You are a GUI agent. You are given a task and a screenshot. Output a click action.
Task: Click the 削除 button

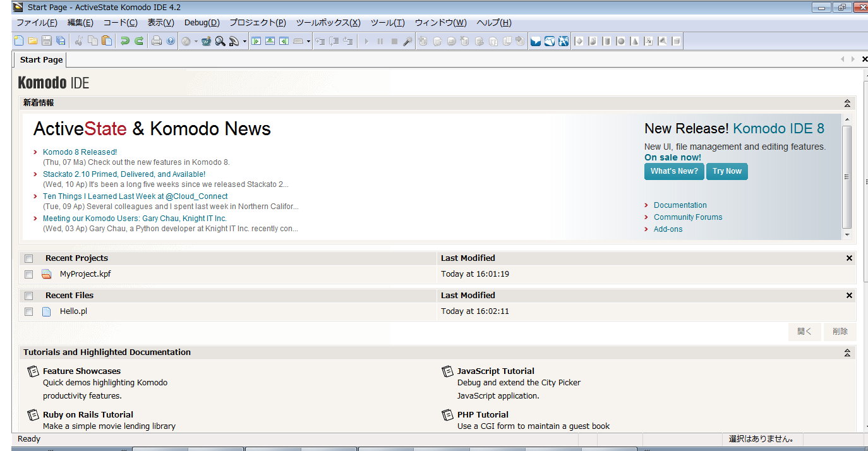(840, 332)
